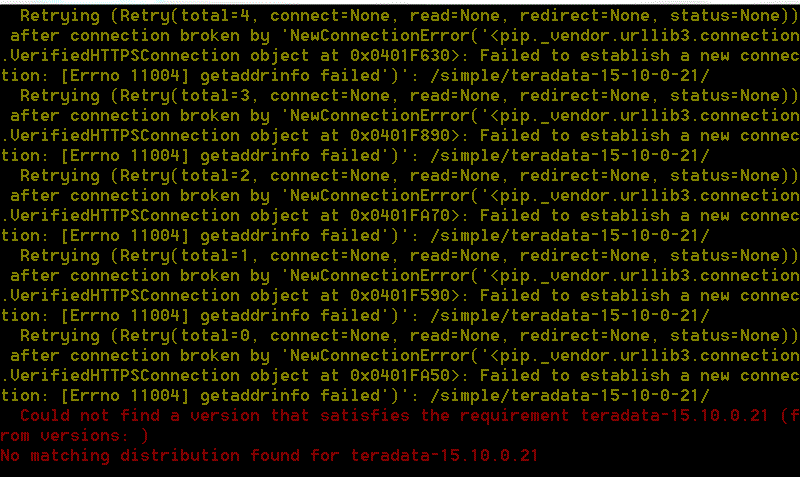Click 'teradata-15.10.0.21' in the last line

[x=444, y=456]
